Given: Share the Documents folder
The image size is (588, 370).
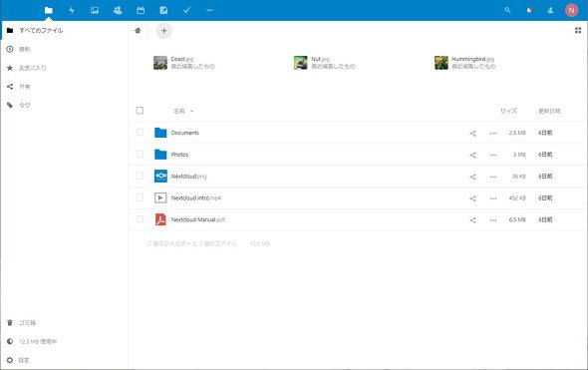Looking at the screenshot, I should (x=472, y=134).
